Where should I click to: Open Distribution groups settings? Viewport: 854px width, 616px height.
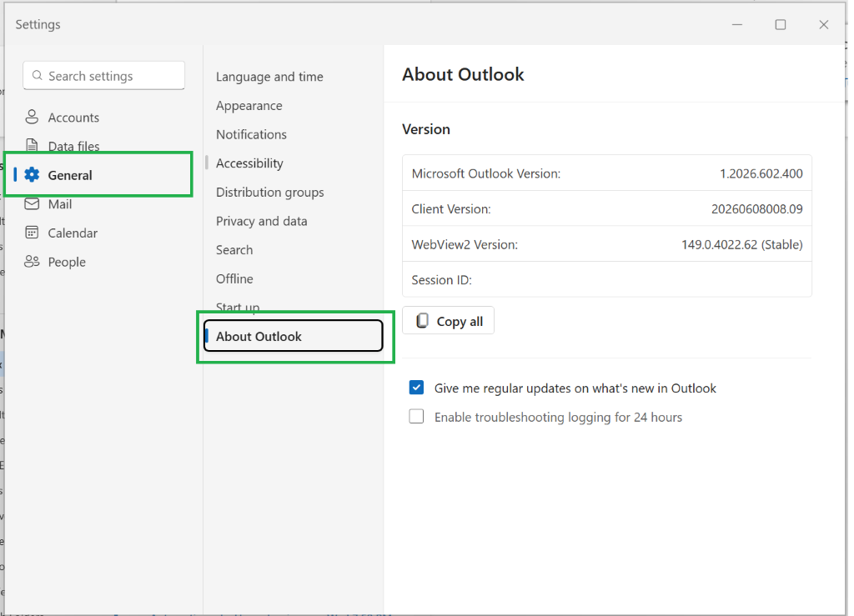pyautogui.click(x=269, y=192)
